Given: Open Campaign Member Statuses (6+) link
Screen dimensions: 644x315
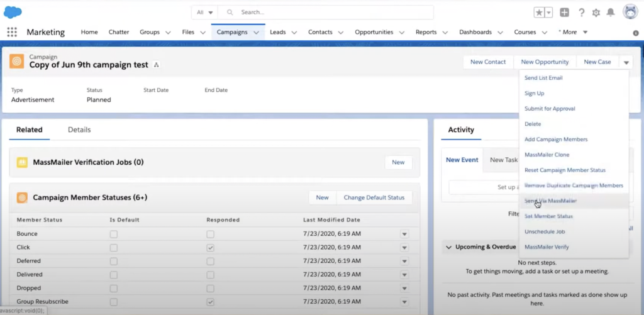Looking at the screenshot, I should click(x=90, y=197).
